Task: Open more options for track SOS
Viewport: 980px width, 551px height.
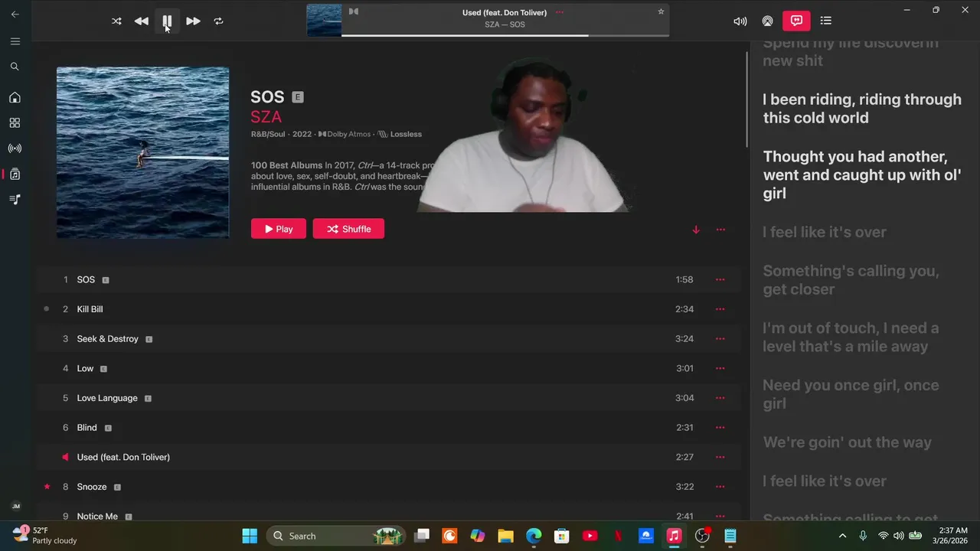Action: click(720, 279)
